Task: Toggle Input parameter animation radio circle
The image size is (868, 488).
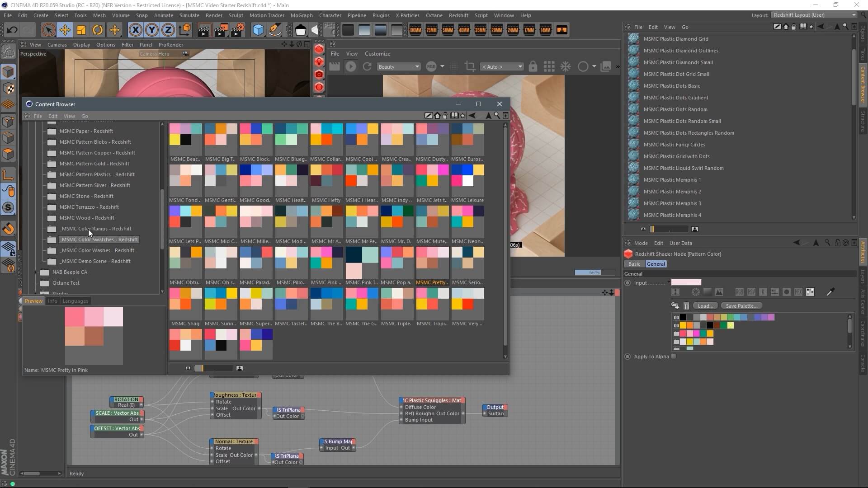Action: tap(627, 283)
